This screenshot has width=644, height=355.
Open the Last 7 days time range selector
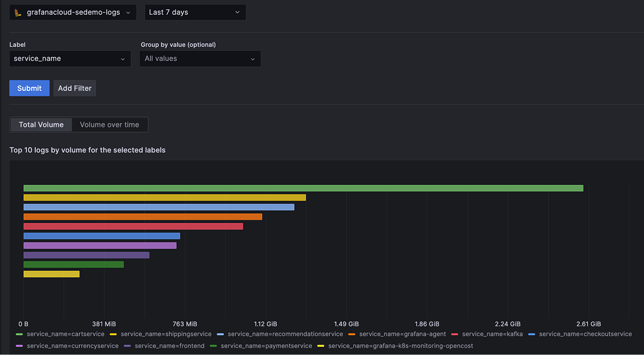point(195,12)
